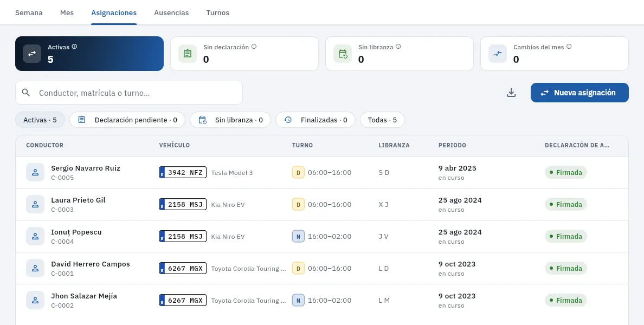Show Todas · 5 assignments chip
644x325 pixels.
click(x=382, y=120)
